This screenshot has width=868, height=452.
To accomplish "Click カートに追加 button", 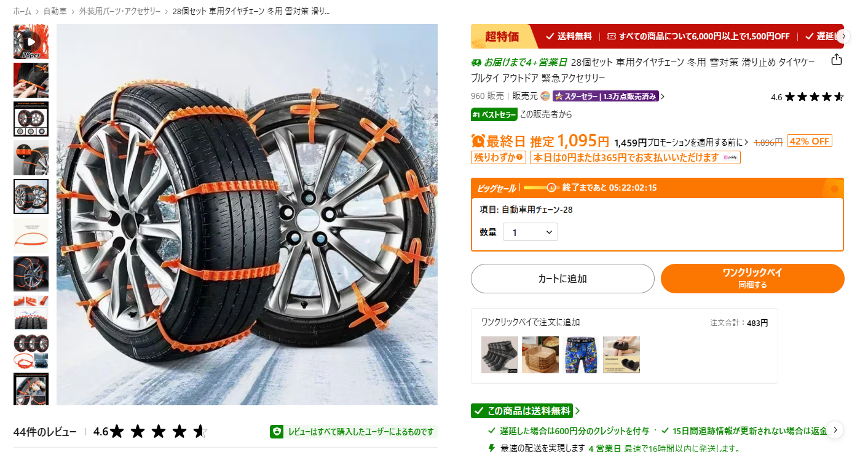I will click(562, 279).
